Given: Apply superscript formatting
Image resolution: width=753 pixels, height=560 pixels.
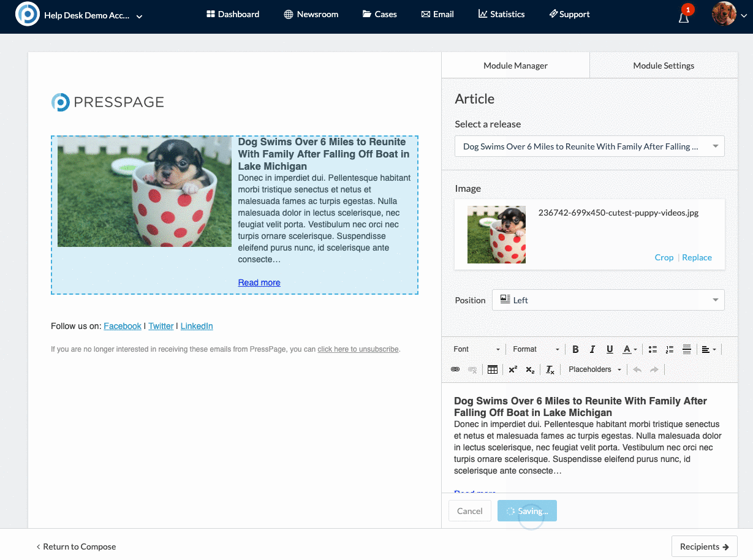Looking at the screenshot, I should point(513,369).
